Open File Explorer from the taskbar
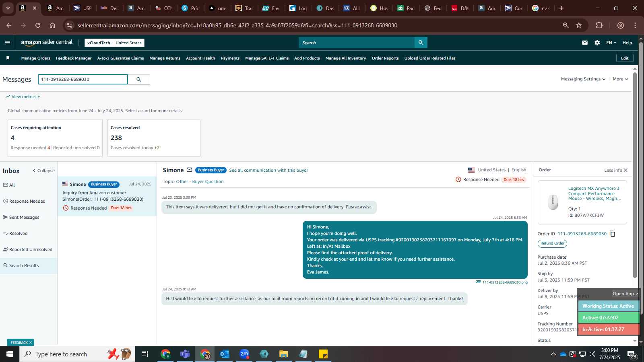 tap(284, 354)
